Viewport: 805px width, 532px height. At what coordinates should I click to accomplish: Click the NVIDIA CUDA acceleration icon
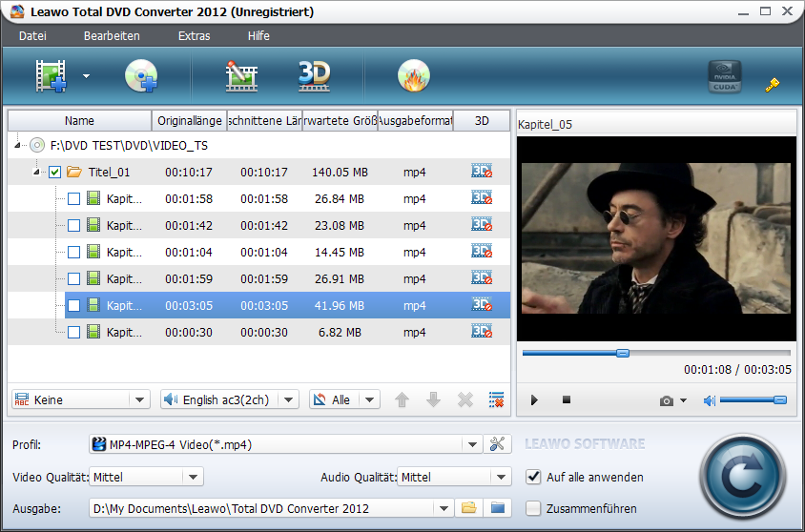click(724, 77)
